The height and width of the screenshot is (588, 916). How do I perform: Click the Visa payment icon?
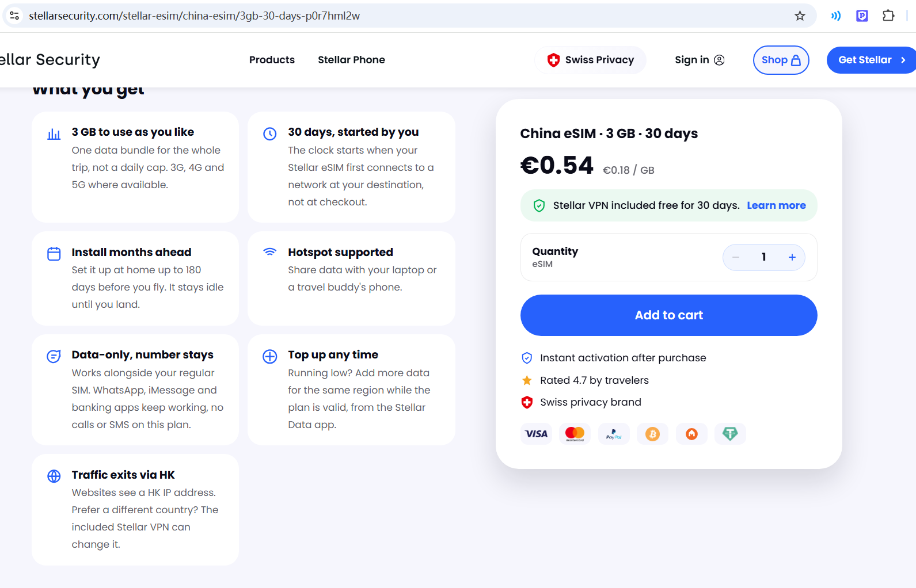[x=537, y=434]
